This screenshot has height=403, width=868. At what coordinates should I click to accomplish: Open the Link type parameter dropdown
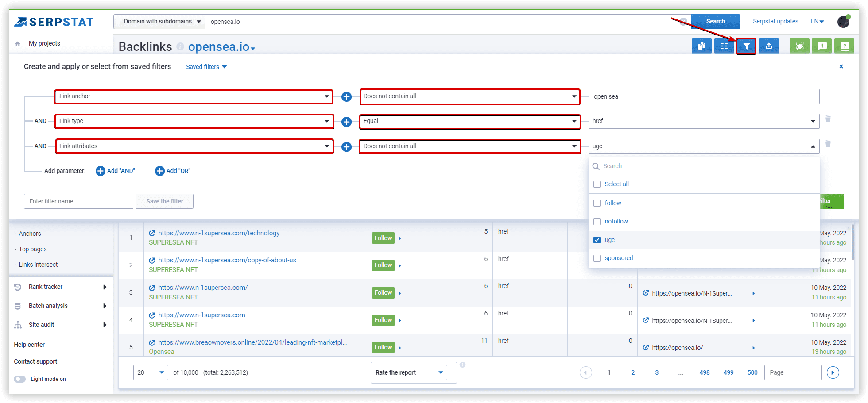[194, 121]
